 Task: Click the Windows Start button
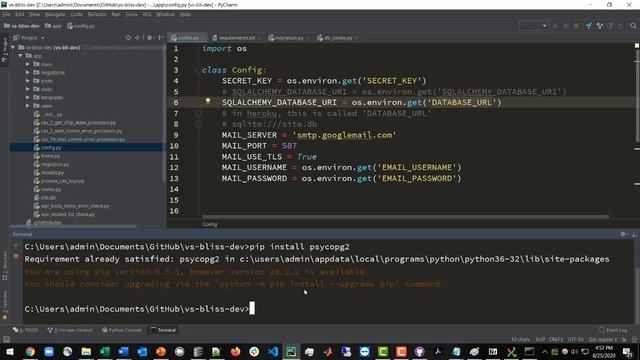pos(9,351)
